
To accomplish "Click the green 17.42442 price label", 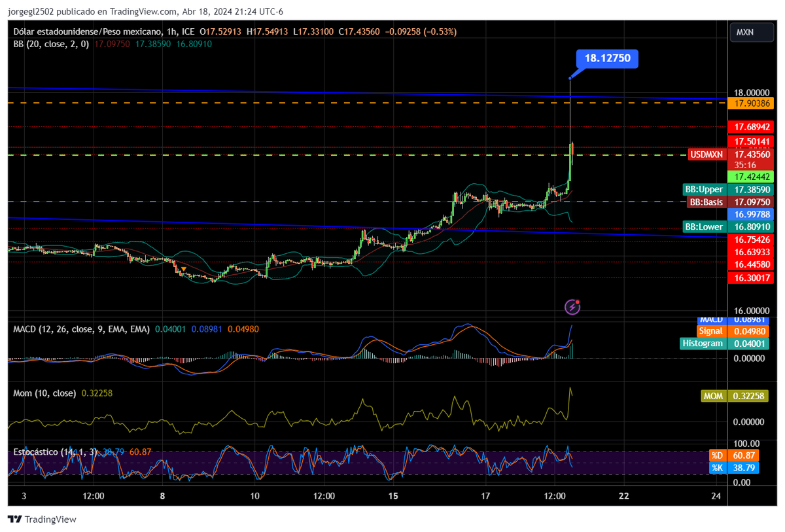I will (x=752, y=177).
